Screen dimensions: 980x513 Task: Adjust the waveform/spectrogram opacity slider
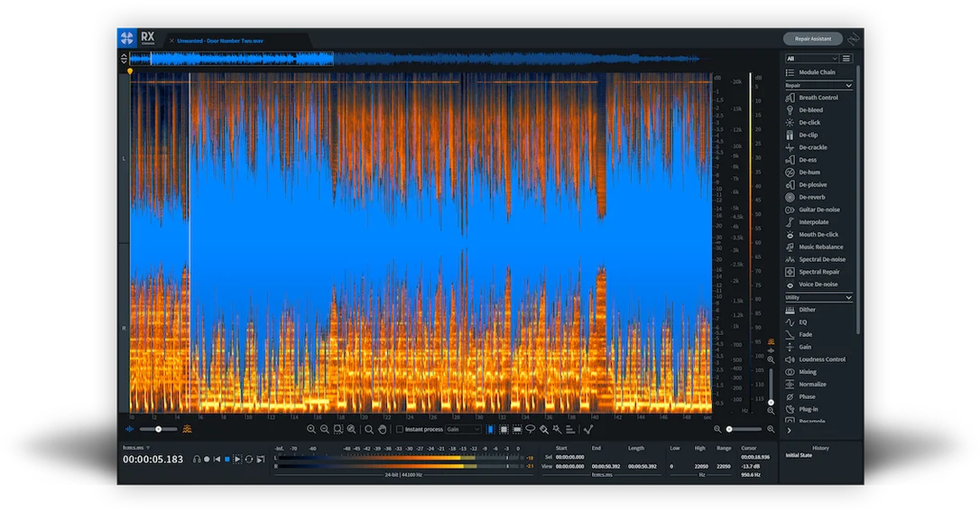[158, 429]
